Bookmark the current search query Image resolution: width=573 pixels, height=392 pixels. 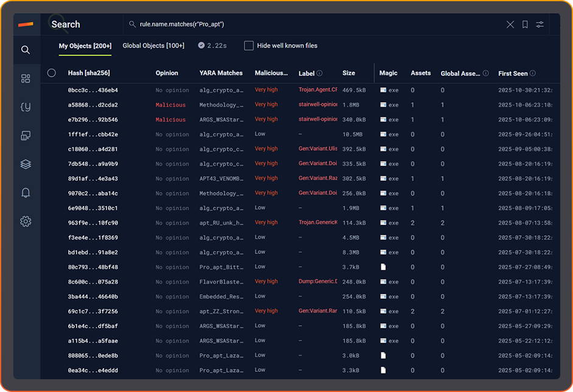524,24
